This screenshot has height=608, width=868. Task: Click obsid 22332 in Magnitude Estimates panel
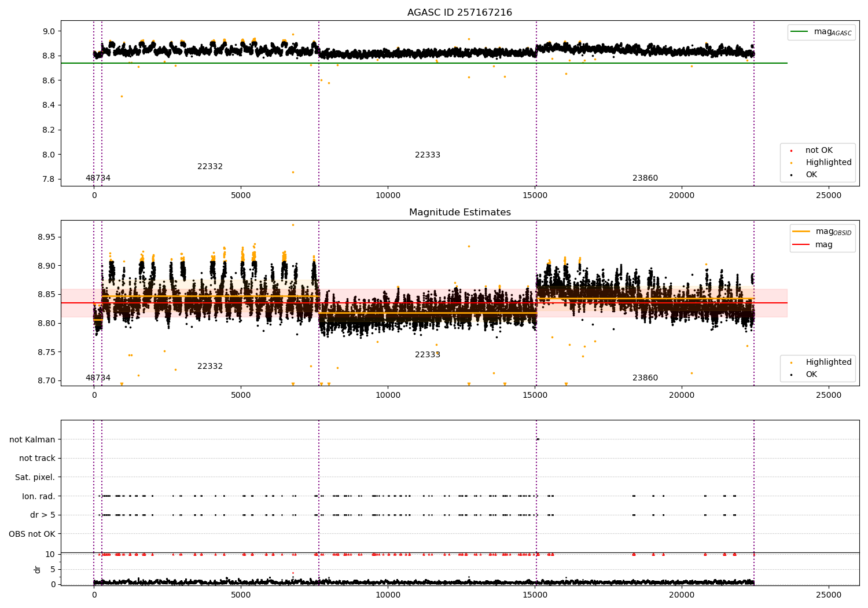[x=210, y=367]
